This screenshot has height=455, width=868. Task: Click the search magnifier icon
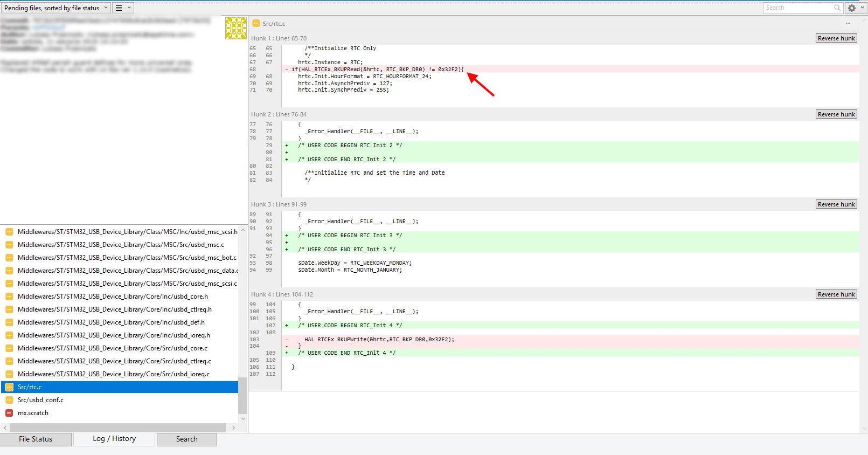pyautogui.click(x=837, y=8)
